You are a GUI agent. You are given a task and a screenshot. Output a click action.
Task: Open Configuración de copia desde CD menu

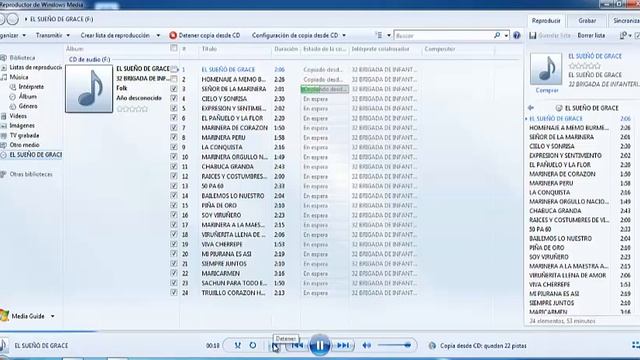coord(299,36)
